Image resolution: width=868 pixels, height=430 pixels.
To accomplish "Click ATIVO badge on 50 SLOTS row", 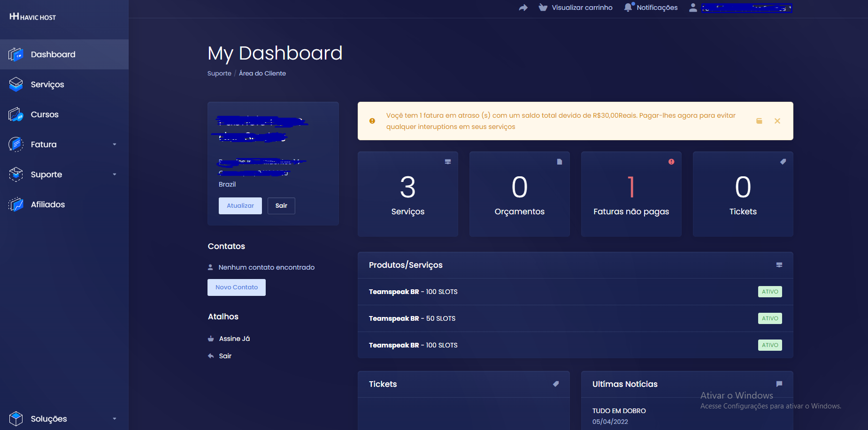I will click(770, 318).
